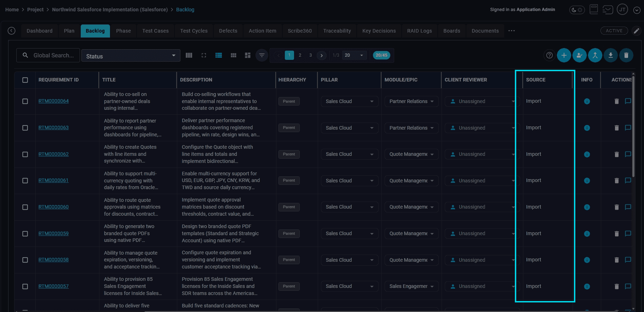
Task: Click the info icon for RTM0000061
Action: 587,181
